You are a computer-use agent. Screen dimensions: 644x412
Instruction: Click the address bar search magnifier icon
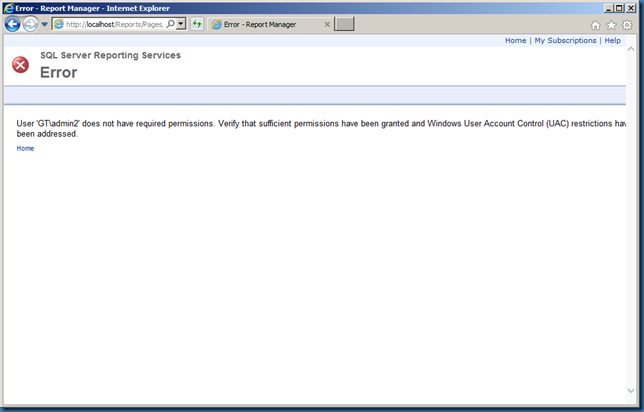tap(170, 24)
